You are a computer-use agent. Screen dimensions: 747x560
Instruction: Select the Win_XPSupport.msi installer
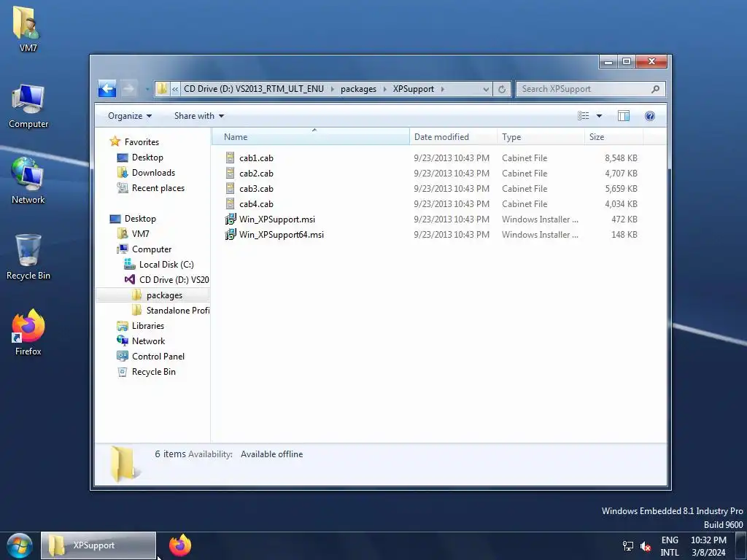[277, 219]
